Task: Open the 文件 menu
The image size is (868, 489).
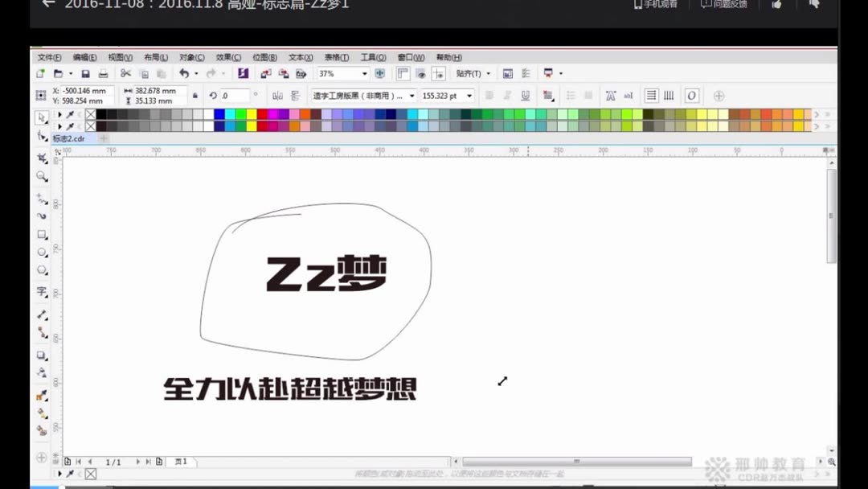Action: (48, 57)
